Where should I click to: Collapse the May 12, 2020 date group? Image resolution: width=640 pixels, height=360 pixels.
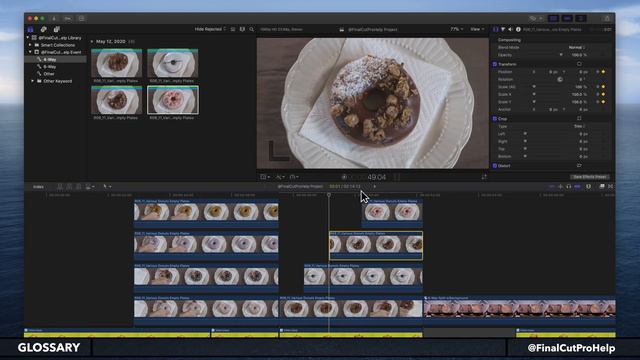pos(92,42)
